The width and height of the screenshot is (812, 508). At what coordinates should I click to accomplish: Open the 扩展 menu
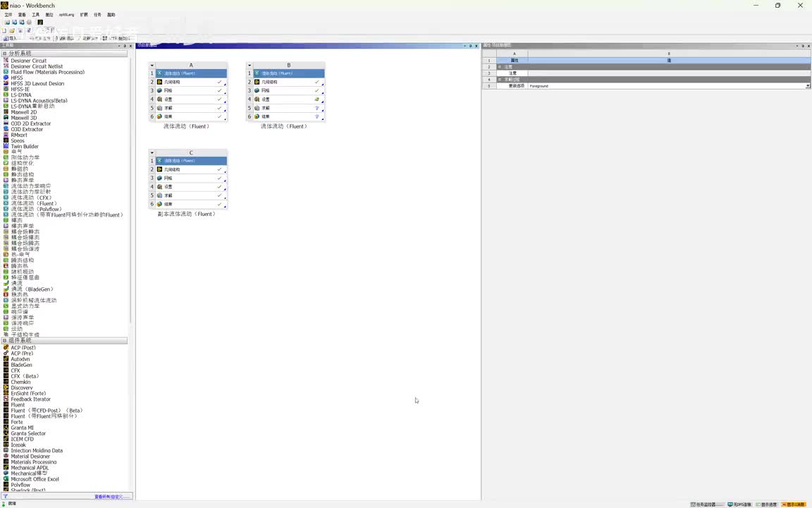84,15
